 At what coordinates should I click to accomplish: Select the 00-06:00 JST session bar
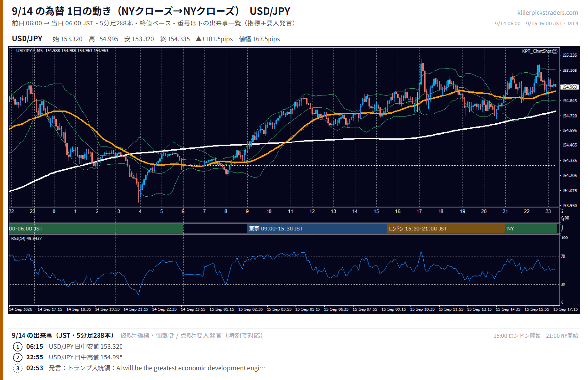click(96, 229)
